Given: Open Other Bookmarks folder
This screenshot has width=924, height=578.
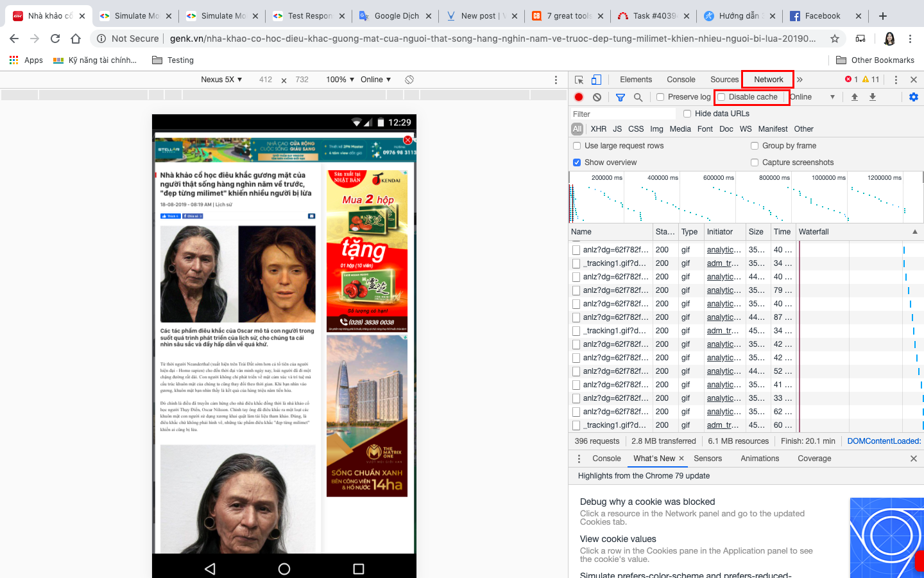Looking at the screenshot, I should pyautogui.click(x=875, y=60).
